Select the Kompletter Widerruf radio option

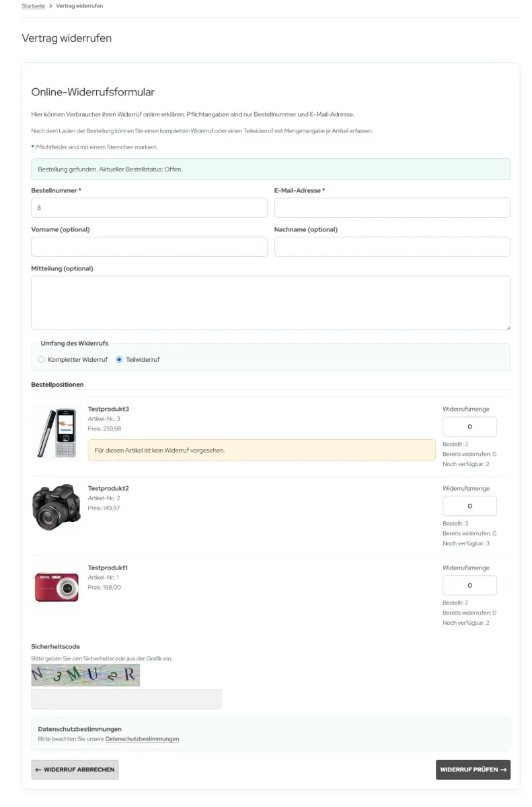(42, 360)
